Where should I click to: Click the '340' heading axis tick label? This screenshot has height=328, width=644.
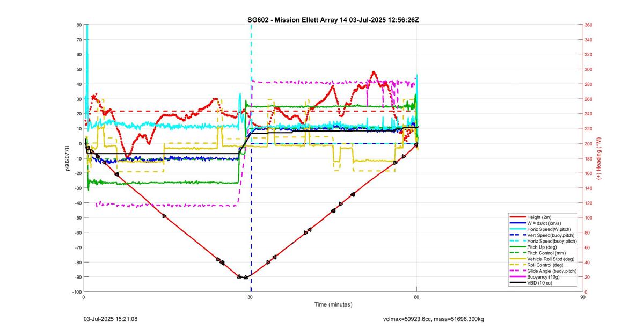click(589, 40)
